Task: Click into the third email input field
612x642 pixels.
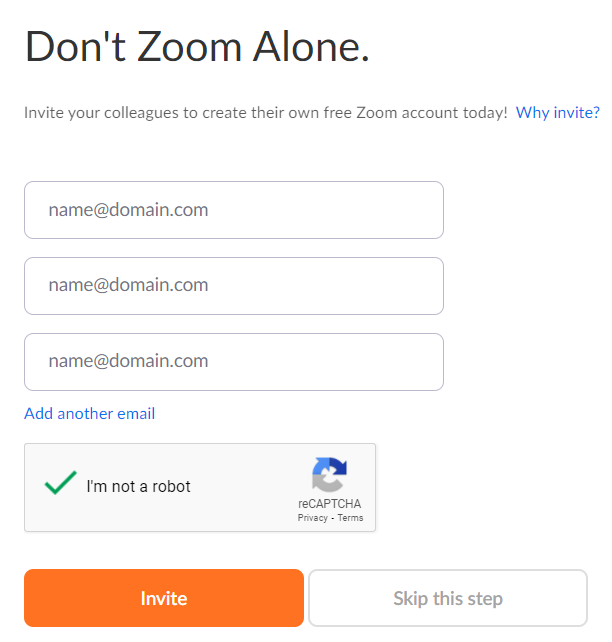Action: [234, 362]
